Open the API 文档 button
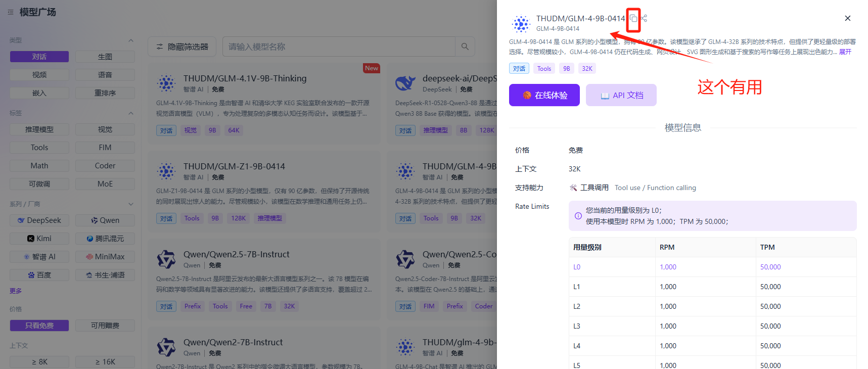 point(621,95)
